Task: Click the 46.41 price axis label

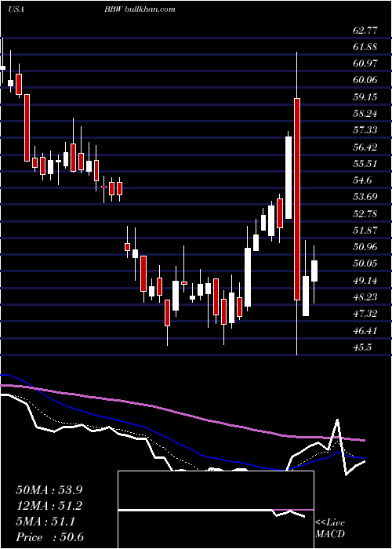Action: pyautogui.click(x=365, y=330)
